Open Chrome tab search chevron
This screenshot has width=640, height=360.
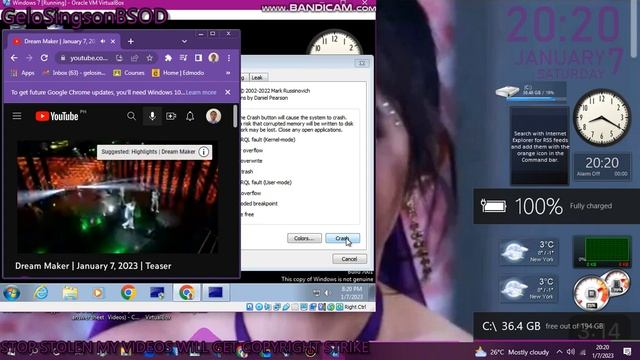point(184,41)
